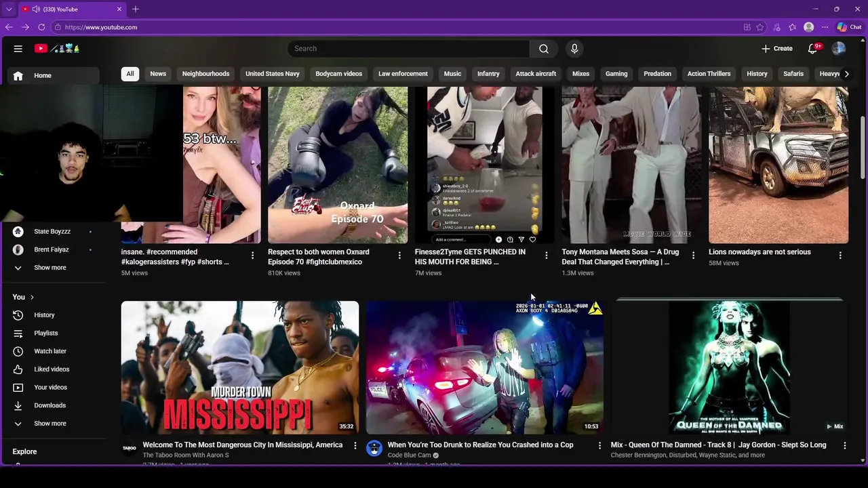Open a new browser tab

click(136, 9)
